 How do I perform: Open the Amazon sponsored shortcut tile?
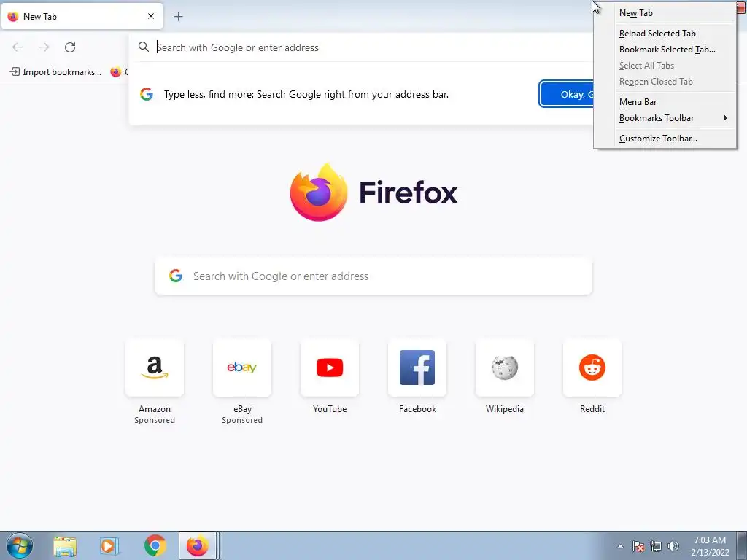point(155,367)
